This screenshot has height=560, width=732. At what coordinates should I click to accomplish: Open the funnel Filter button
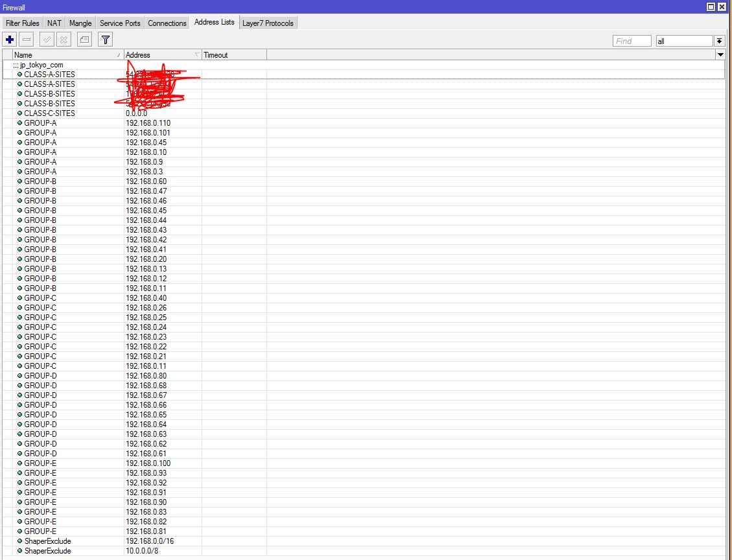pyautogui.click(x=106, y=40)
